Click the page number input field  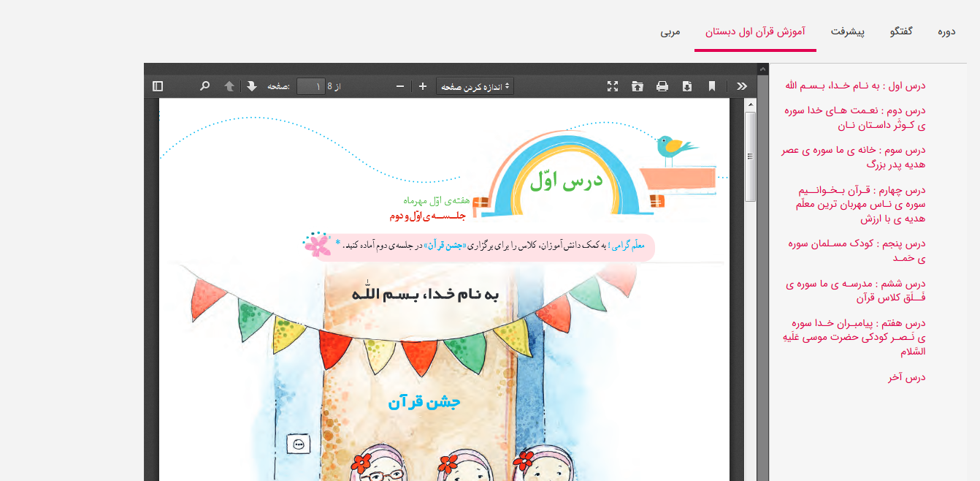311,86
